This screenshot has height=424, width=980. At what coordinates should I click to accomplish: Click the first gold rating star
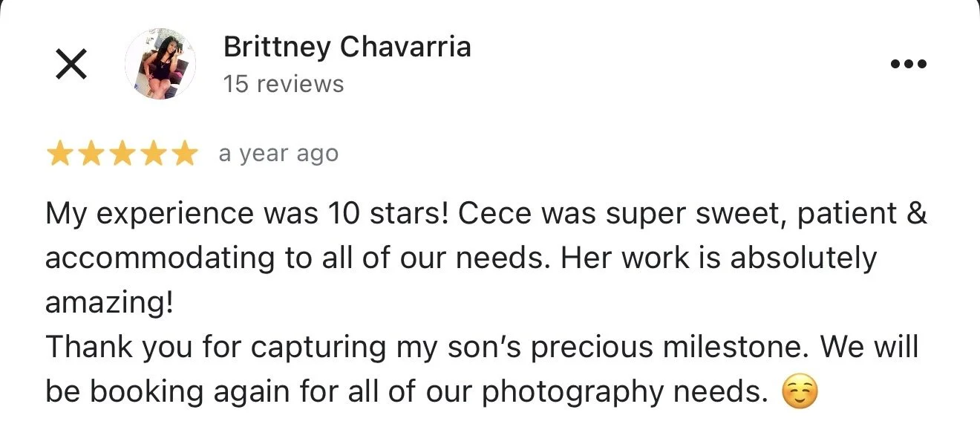[61, 154]
